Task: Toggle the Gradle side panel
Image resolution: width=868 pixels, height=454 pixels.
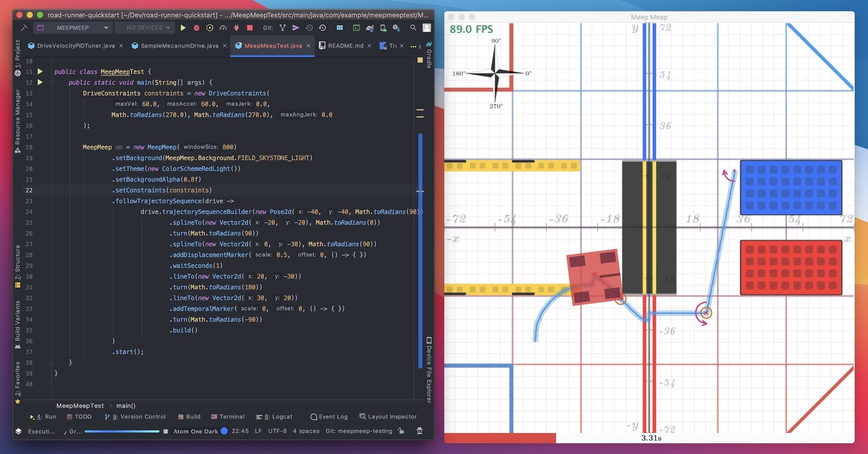Action: [429, 54]
